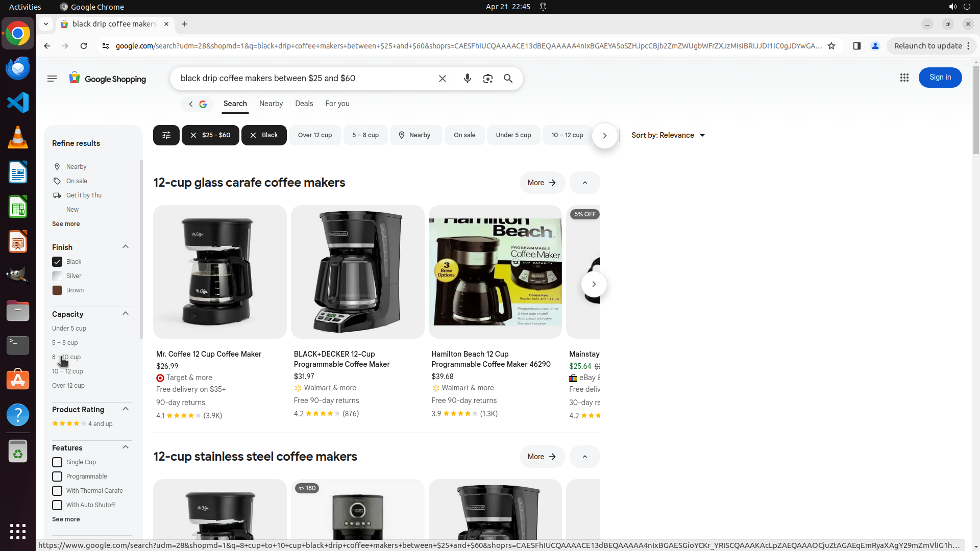Click the blue Sign in button
The height and width of the screenshot is (551, 980).
(940, 78)
